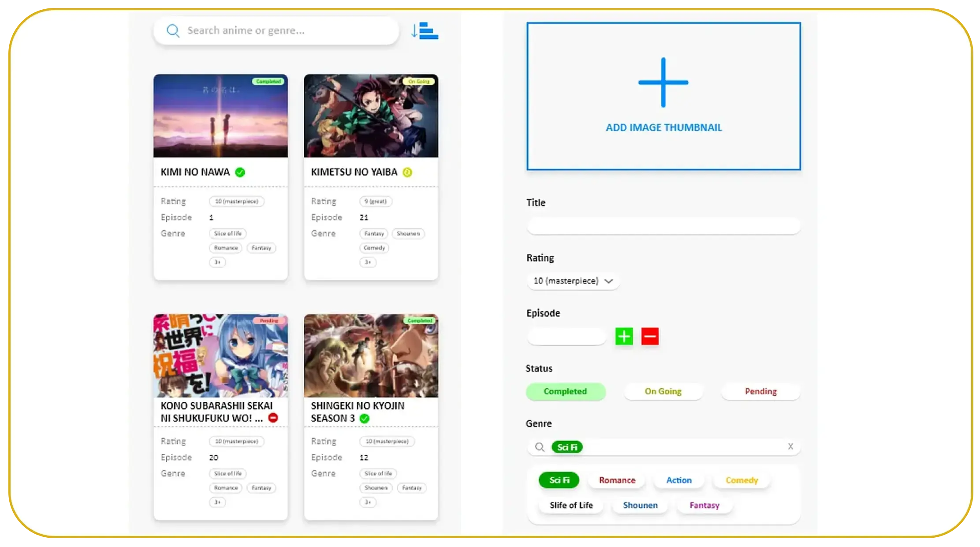
Task: Click episode count 12 on Shingeki card
Action: click(x=364, y=458)
